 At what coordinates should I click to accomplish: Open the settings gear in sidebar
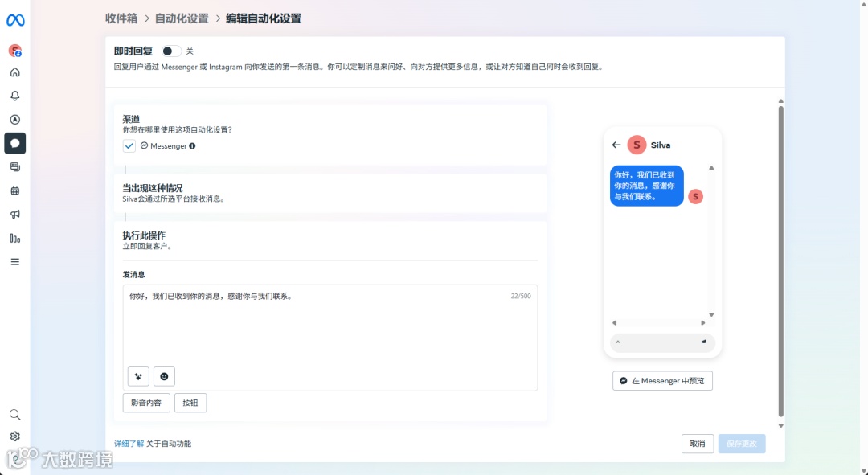pos(15,436)
